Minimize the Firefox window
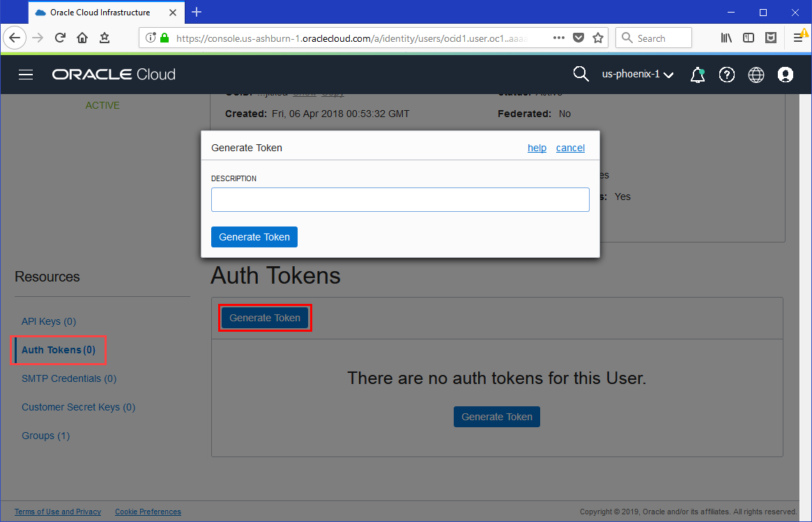This screenshot has width=812, height=522. point(731,13)
